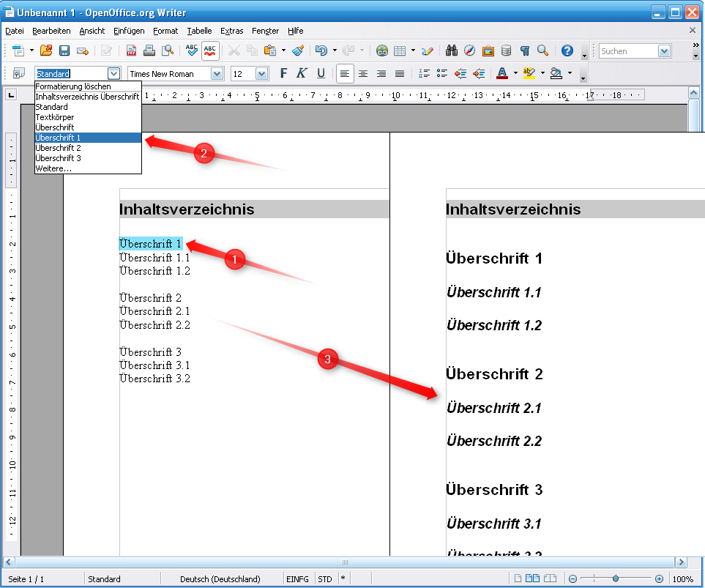705x588 pixels.
Task: Open the font size dropdown
Action: click(x=260, y=73)
